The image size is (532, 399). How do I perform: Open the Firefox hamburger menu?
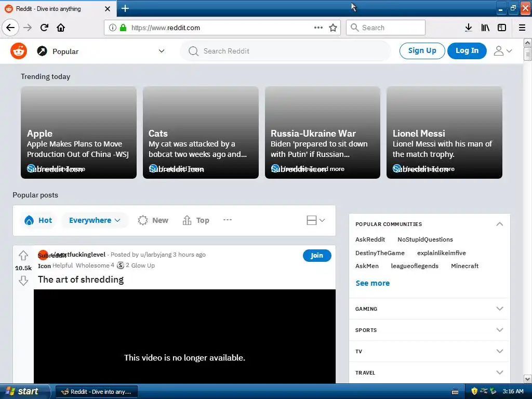(x=522, y=28)
